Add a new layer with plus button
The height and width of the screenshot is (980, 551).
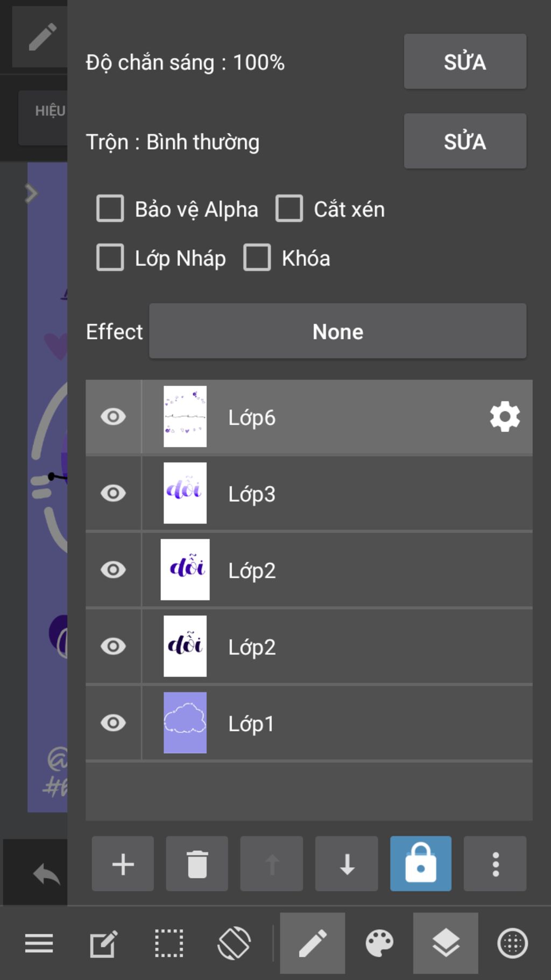tap(123, 864)
